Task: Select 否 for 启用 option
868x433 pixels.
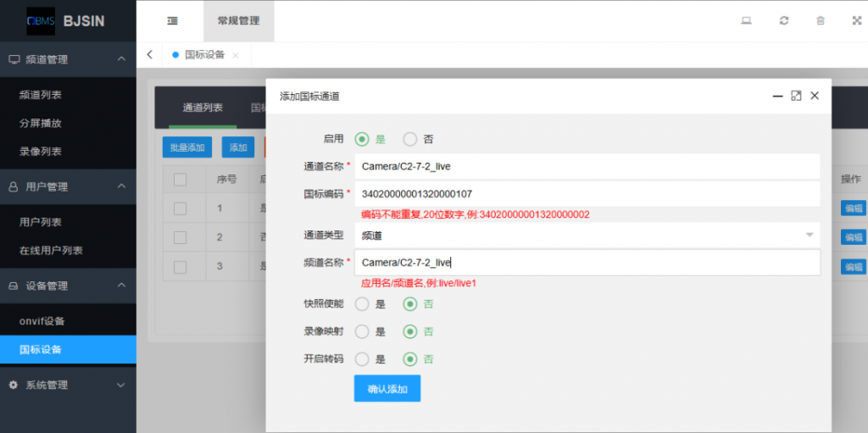Action: click(410, 139)
